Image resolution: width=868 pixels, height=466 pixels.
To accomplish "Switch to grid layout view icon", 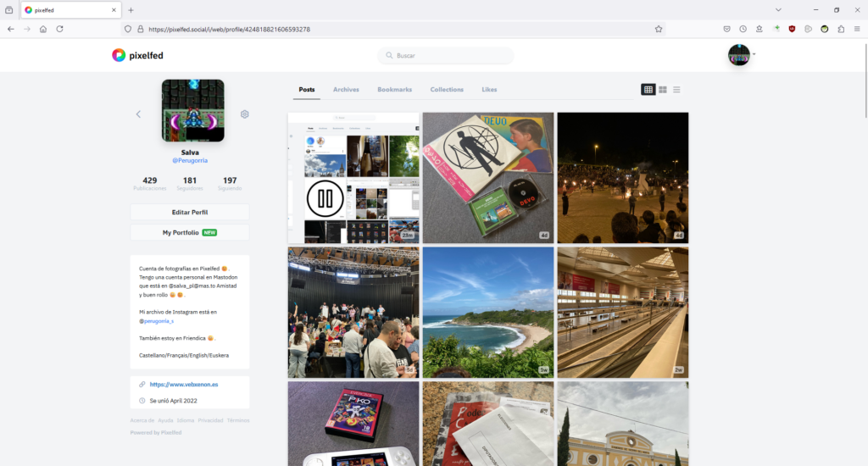I will point(648,90).
